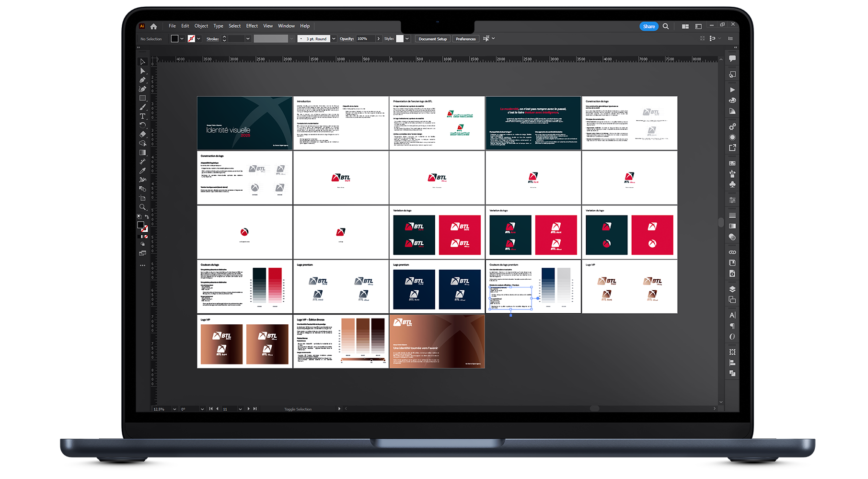Select the Direct Selection tool
868x479 pixels.
142,71
